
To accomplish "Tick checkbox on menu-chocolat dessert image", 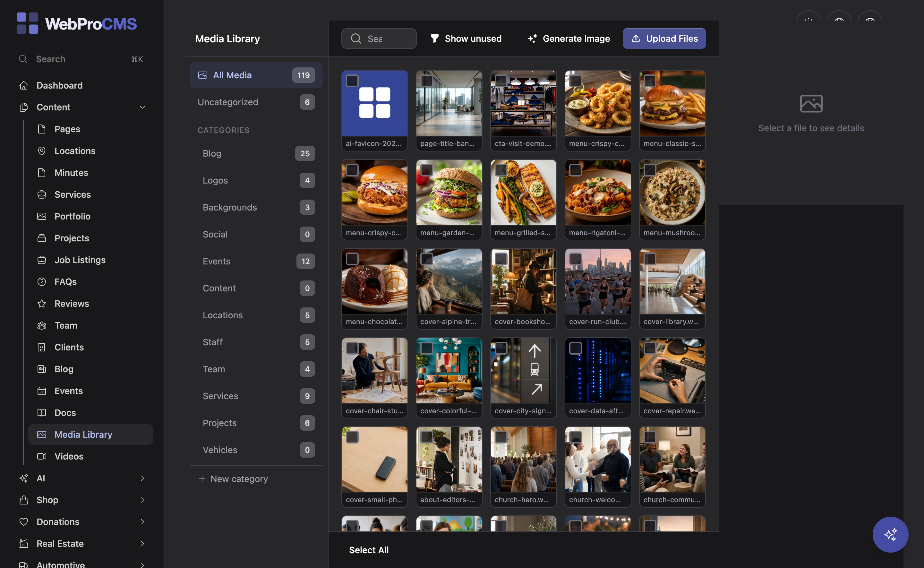I will (x=352, y=259).
